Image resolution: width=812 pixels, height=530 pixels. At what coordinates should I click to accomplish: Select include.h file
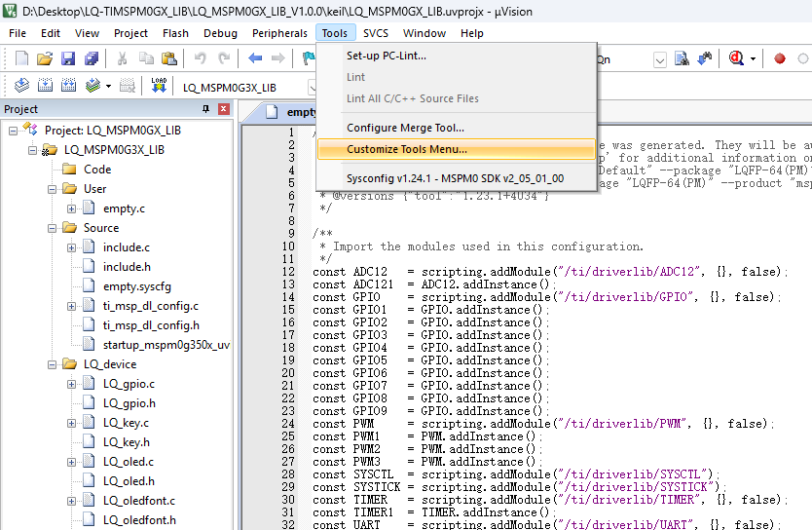pos(127,267)
